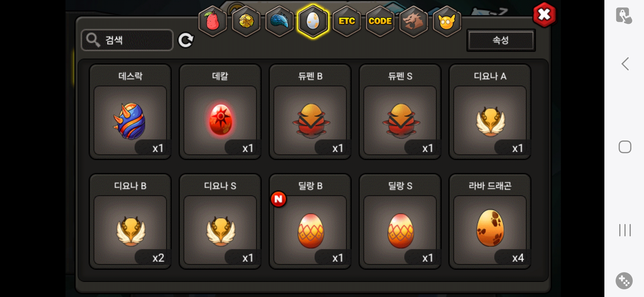Select the golden nugget category tab
Screen dimensions: 644x297
point(246,21)
